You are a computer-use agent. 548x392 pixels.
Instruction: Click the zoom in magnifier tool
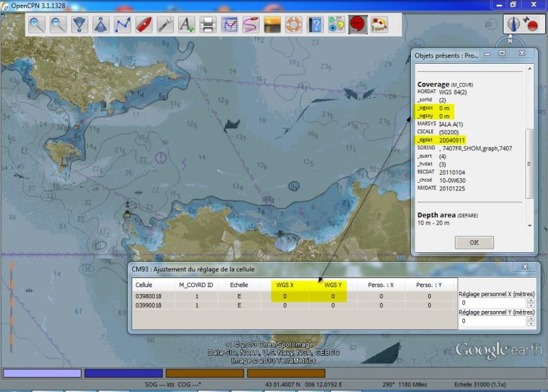pos(37,25)
